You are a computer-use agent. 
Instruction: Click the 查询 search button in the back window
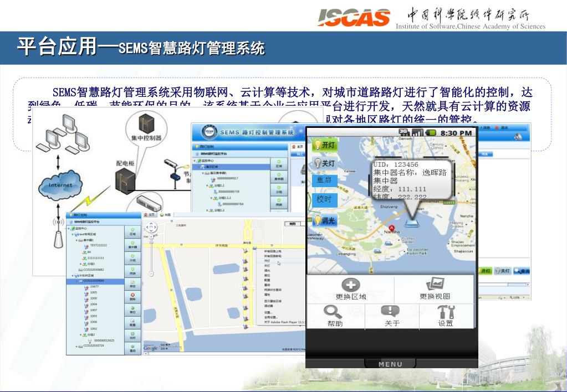tap(522, 271)
